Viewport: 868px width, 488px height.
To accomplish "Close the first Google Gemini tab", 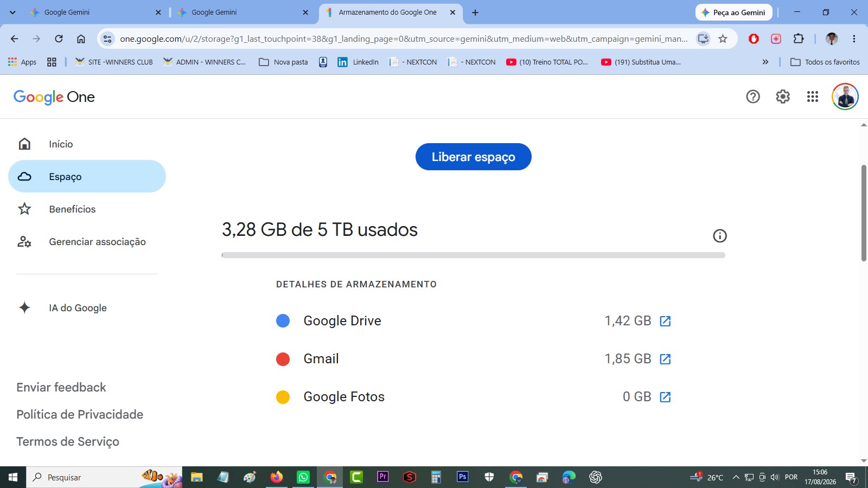I will [x=158, y=12].
